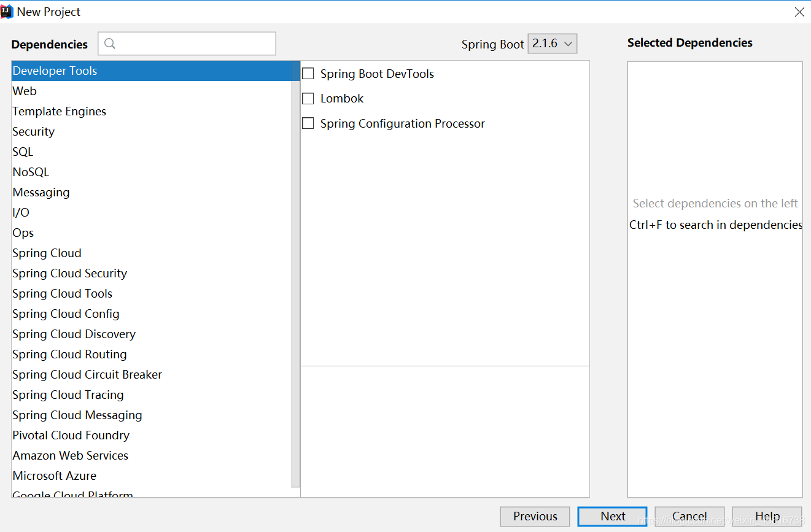Select the SQL category
This screenshot has width=811, height=532.
152,152
